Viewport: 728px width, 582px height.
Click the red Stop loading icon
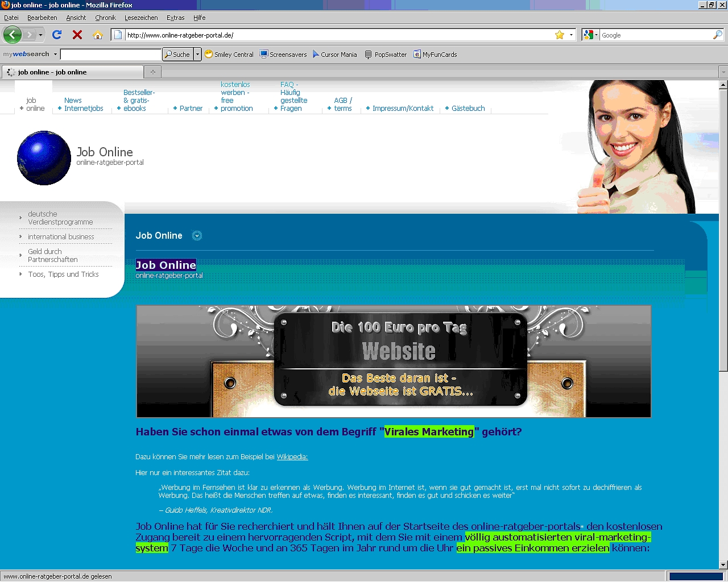[x=77, y=35]
